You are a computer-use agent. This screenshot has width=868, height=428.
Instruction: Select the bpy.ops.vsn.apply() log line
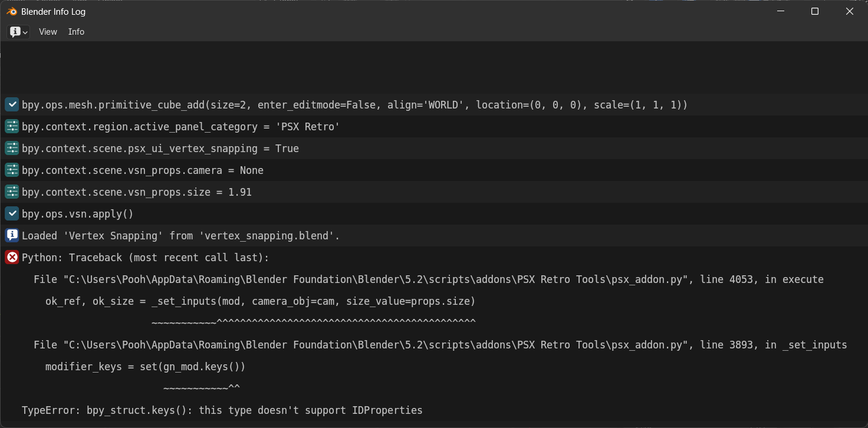click(x=434, y=214)
